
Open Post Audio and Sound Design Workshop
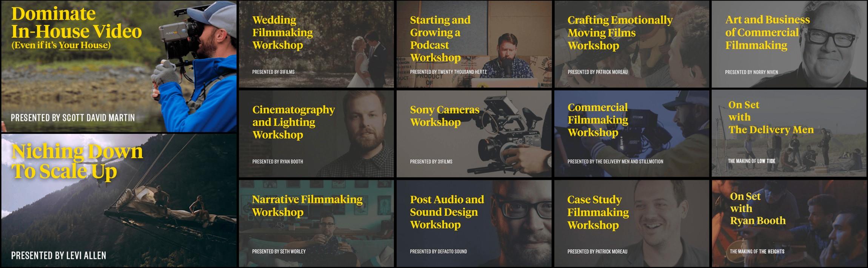[x=474, y=224]
